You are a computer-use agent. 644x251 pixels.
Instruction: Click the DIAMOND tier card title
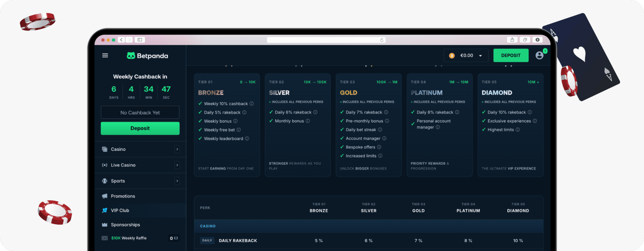tap(497, 93)
